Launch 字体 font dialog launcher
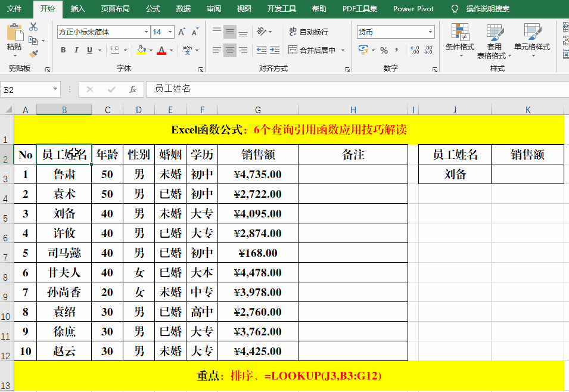Screen dimensions: 569x392 201,69
